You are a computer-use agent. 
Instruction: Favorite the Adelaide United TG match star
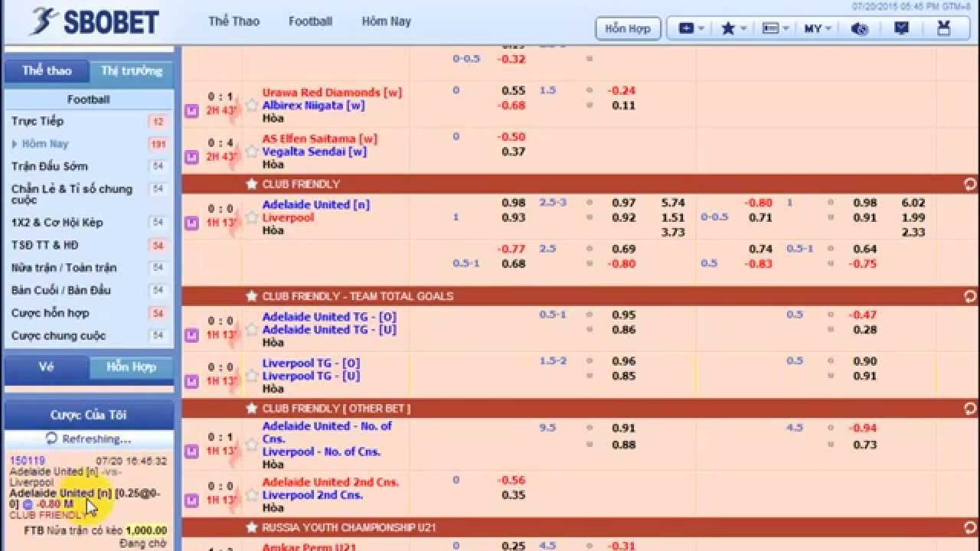(x=252, y=329)
